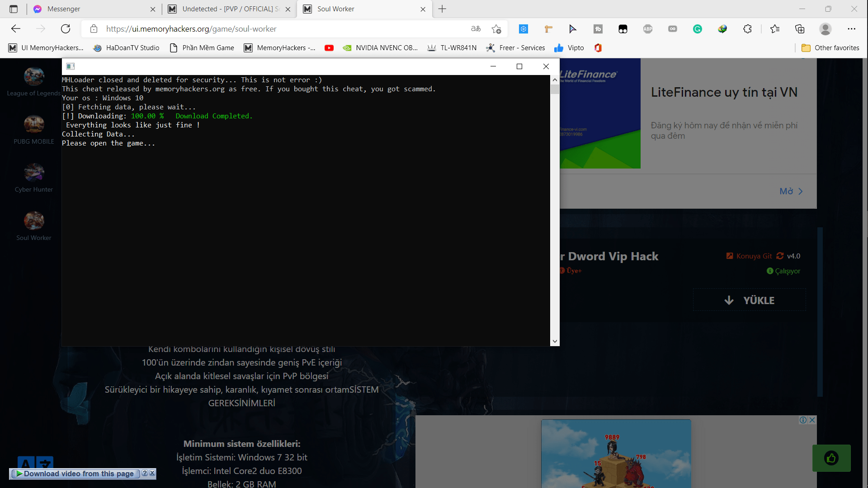Open UI MemoryHackers bookmark

pyautogui.click(x=46, y=48)
